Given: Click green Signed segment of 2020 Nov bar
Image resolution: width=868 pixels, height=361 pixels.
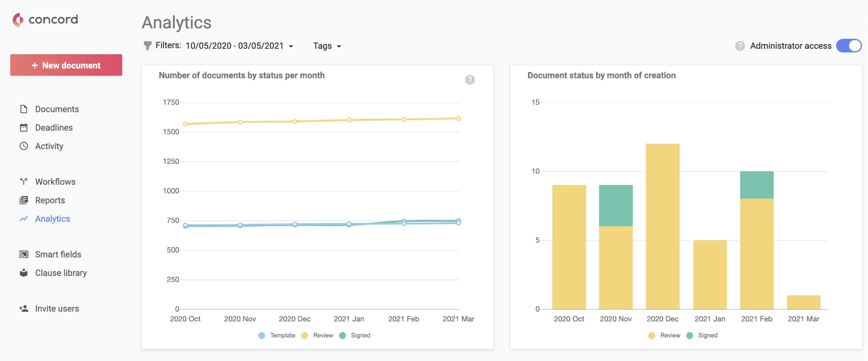Looking at the screenshot, I should click(x=616, y=205).
